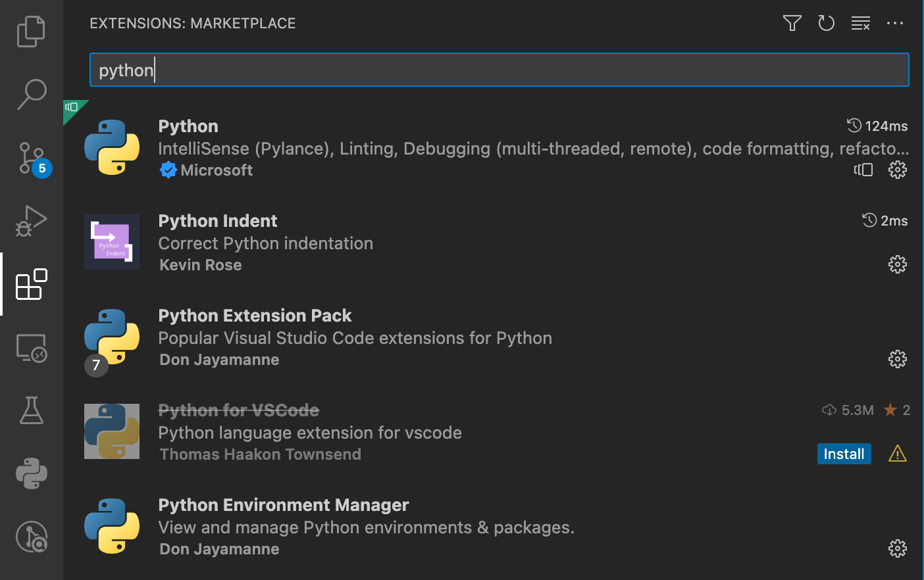Screen dimensions: 924x580
Task: Select the Python extension title
Action: point(188,126)
